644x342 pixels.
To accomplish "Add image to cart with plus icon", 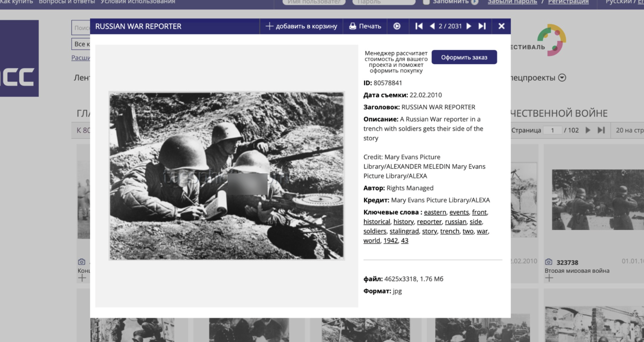I will click(x=269, y=26).
